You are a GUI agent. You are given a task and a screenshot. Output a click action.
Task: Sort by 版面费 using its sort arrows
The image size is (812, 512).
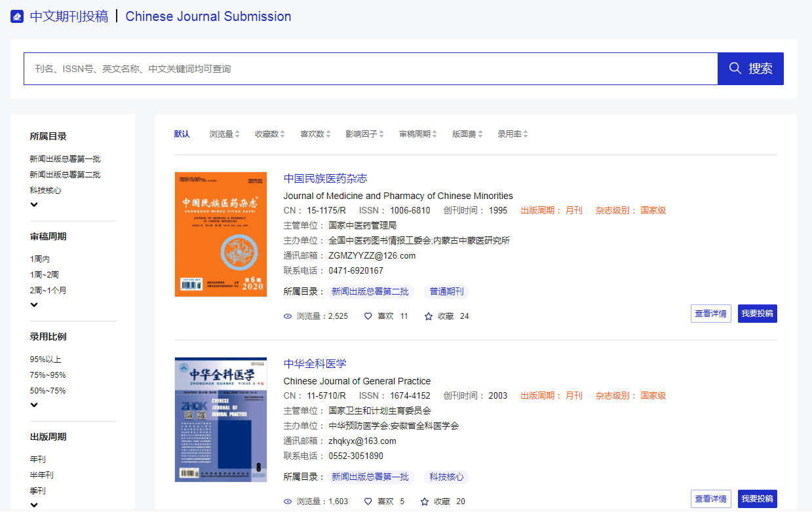point(480,134)
